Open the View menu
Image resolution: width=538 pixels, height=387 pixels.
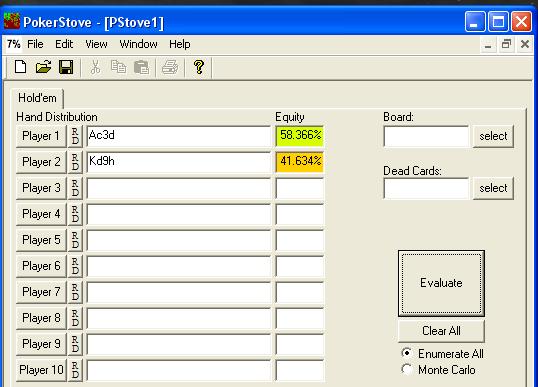pyautogui.click(x=96, y=44)
